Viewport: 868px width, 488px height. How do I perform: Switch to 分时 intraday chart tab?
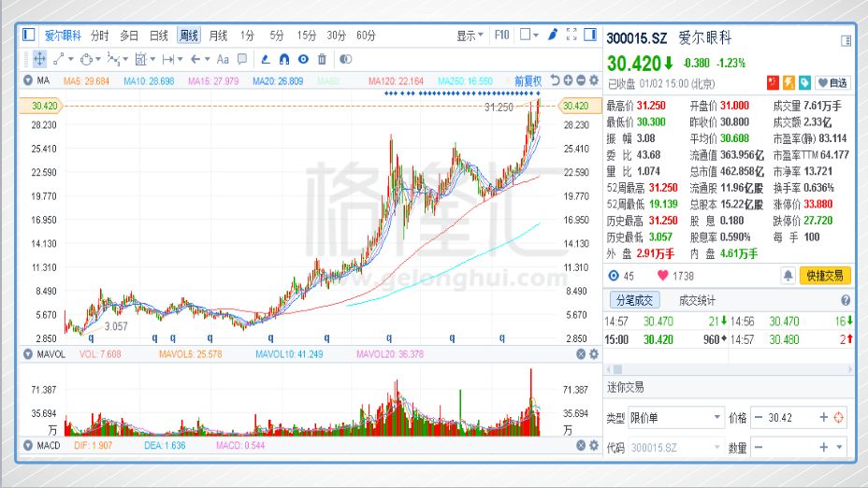click(100, 36)
